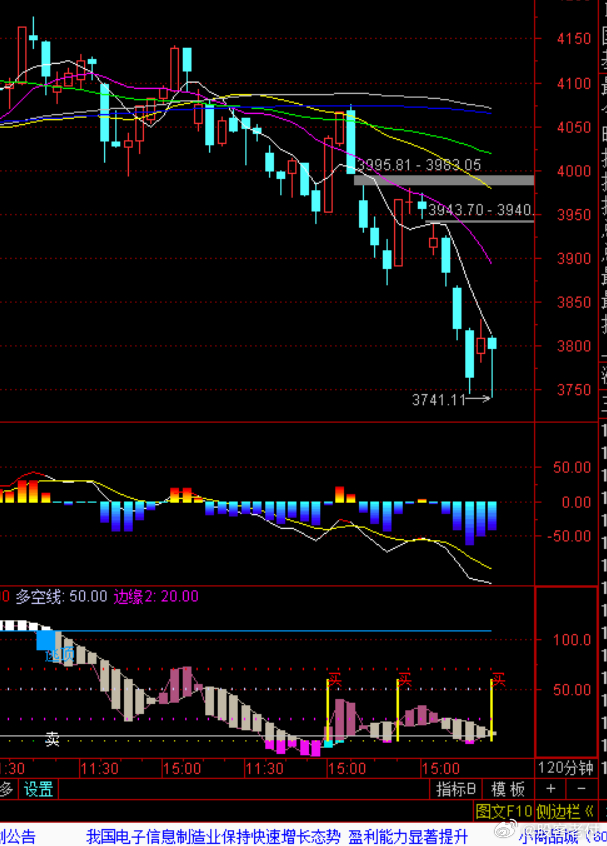Viewport: 607px width, 846px height.
Task: Click the -50.00 MACD axis label
Action: (x=569, y=536)
